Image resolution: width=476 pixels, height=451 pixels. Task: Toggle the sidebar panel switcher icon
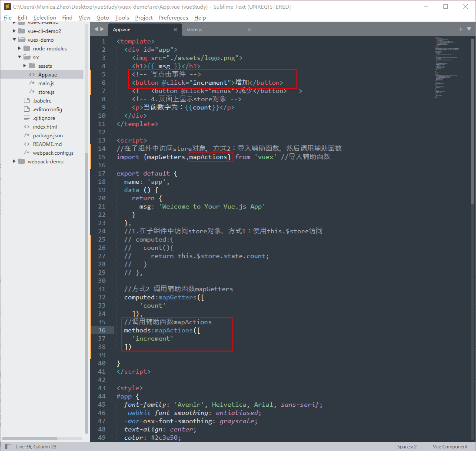(9, 447)
